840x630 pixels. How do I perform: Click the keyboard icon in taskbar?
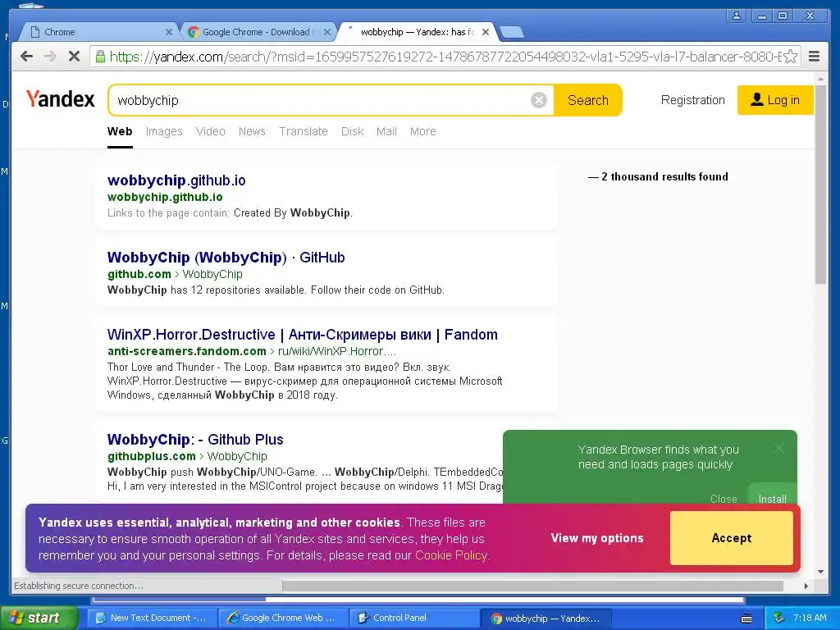coord(746,619)
